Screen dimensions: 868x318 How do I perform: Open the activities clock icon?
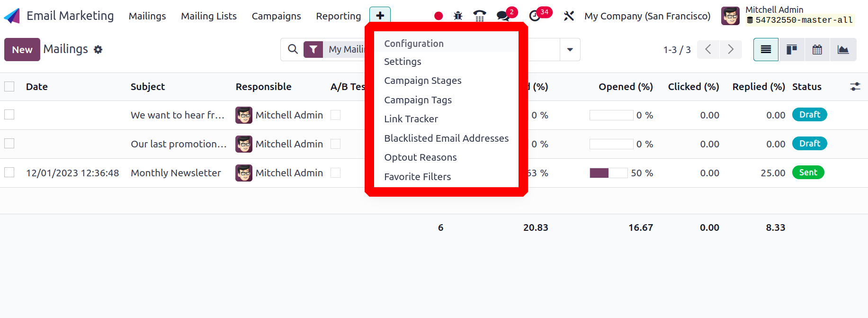(535, 16)
